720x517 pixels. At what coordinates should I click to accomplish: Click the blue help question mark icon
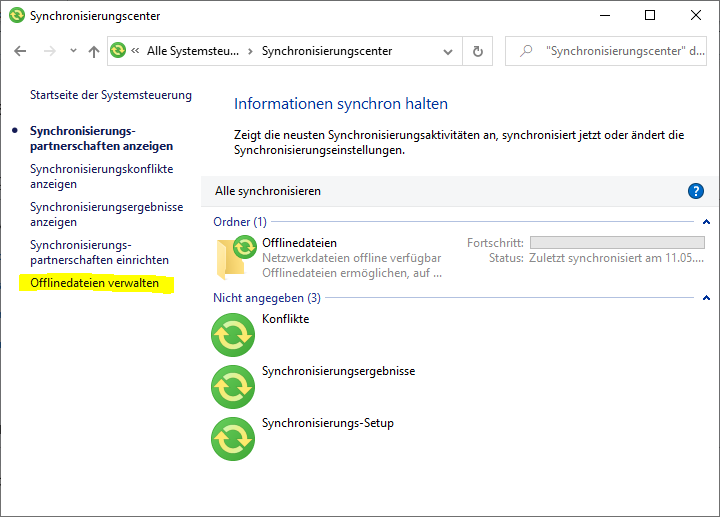click(696, 191)
